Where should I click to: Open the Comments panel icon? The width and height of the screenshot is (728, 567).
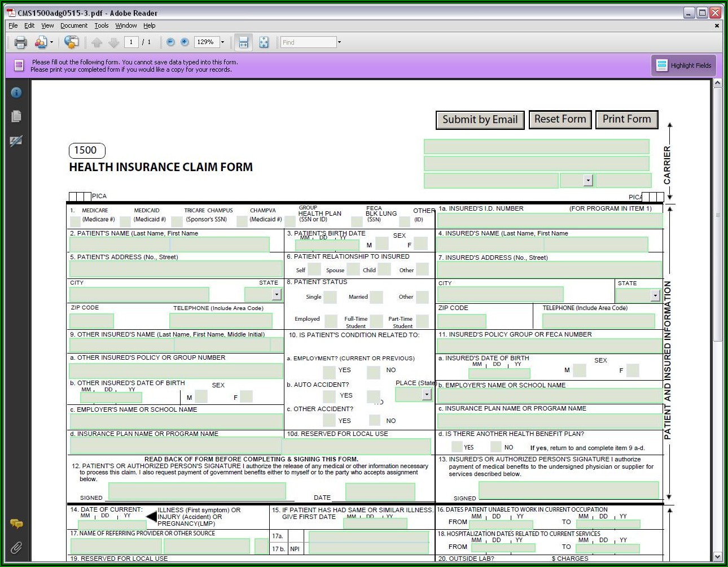point(16,524)
